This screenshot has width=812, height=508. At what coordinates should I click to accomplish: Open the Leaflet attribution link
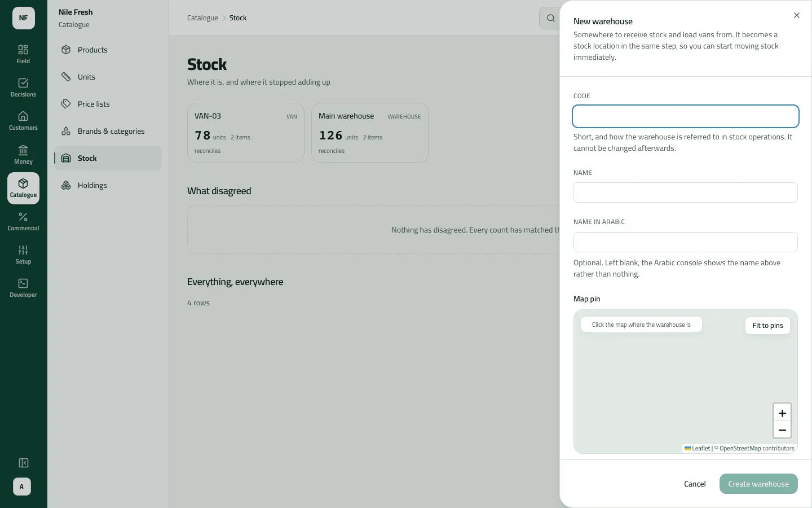697,449
